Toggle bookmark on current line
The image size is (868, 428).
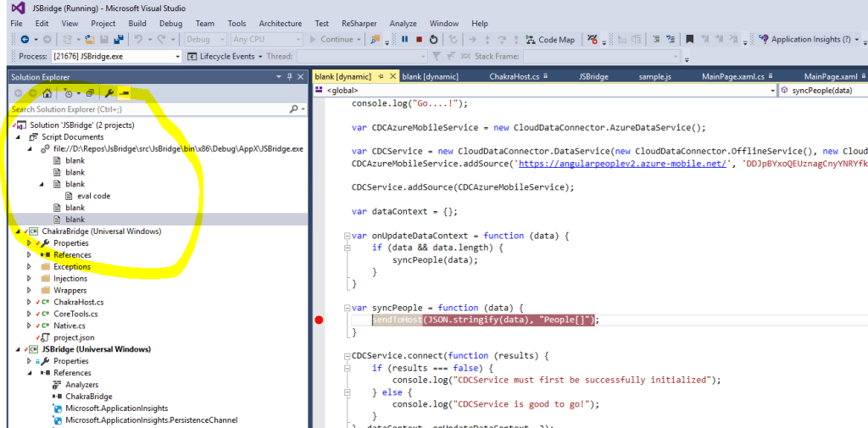[x=690, y=39]
